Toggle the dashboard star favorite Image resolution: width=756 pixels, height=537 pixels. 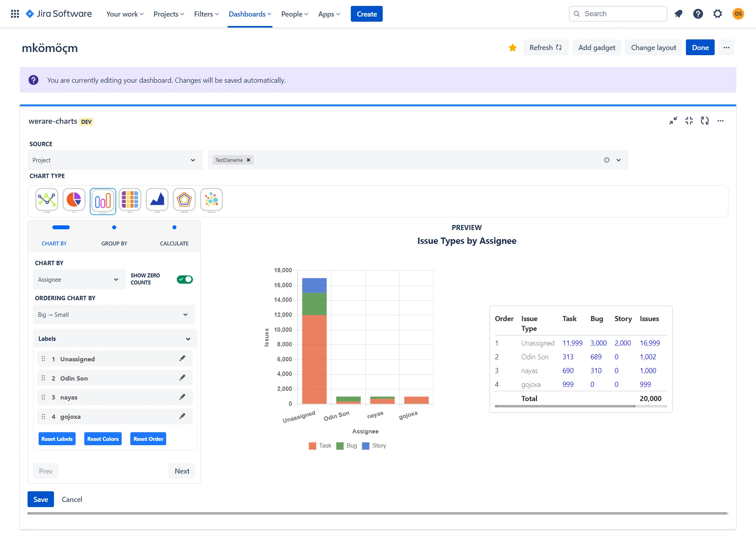[512, 48]
